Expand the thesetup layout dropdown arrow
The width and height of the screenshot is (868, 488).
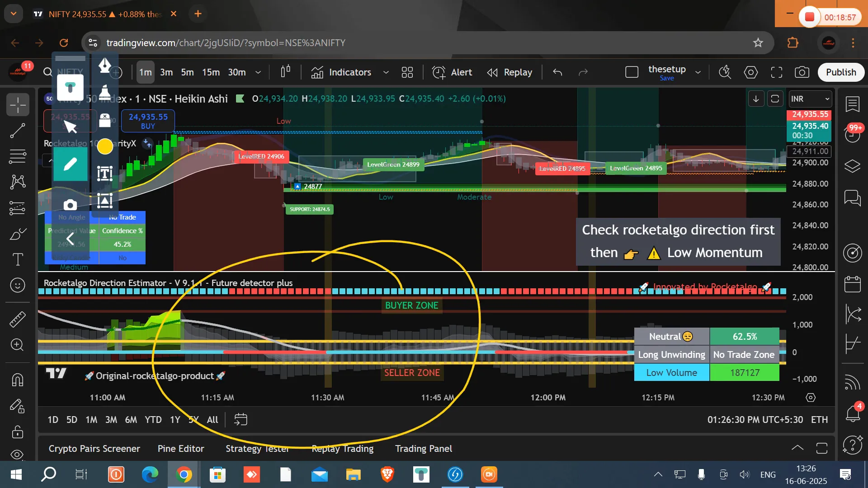(698, 72)
